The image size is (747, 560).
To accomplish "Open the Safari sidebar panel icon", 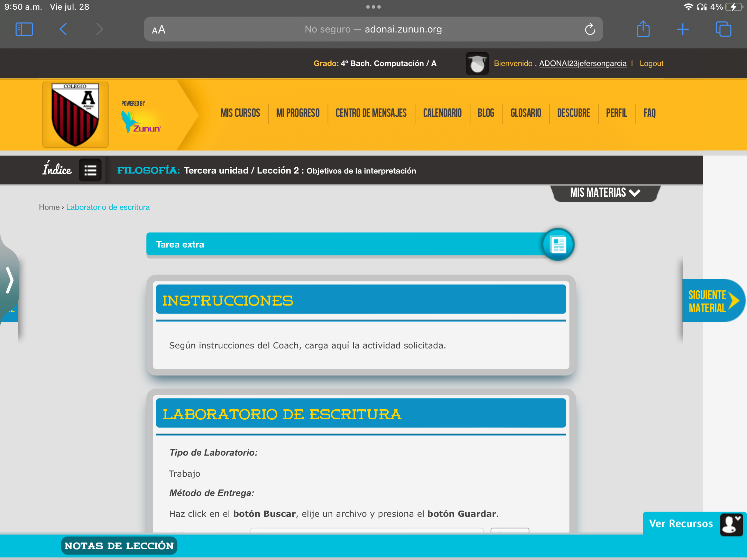I will (24, 29).
